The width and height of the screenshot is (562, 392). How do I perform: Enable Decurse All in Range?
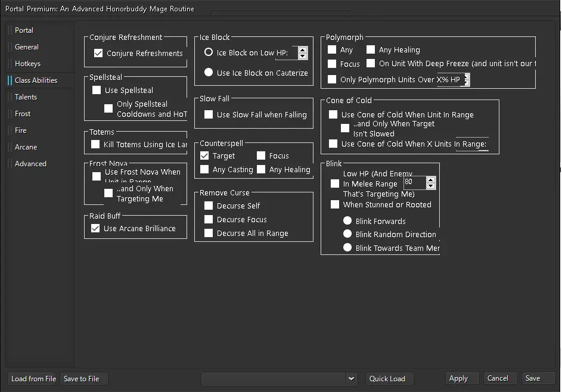tap(209, 233)
